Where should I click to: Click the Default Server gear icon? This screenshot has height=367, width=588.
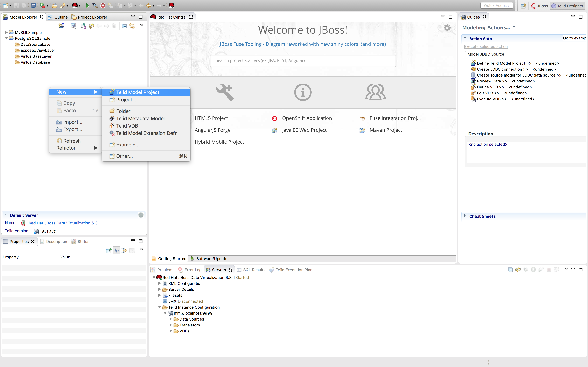tap(141, 215)
